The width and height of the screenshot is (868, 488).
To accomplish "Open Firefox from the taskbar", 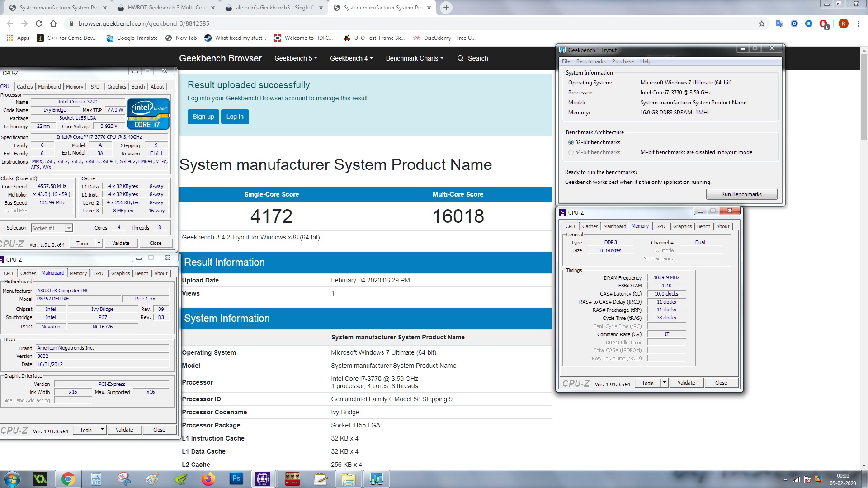I will point(208,479).
